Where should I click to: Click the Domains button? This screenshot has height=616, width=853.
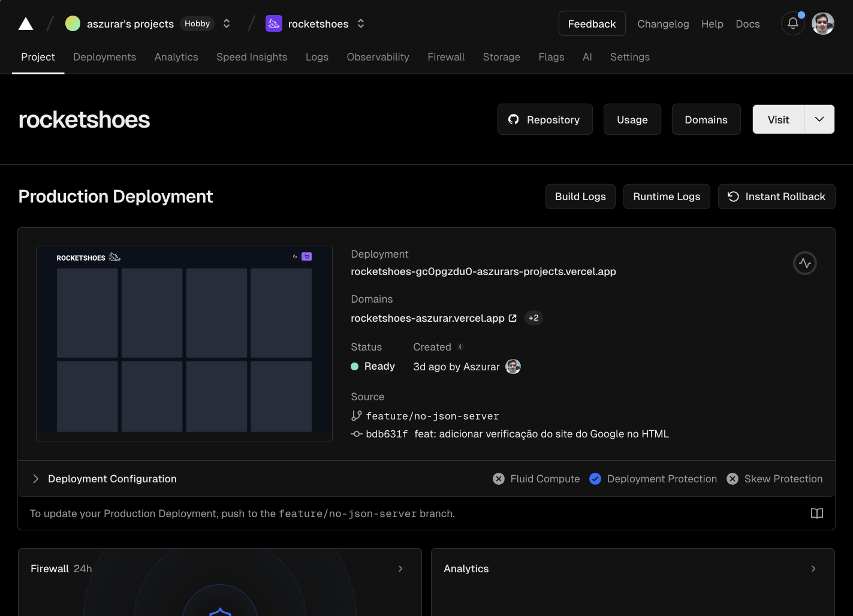click(x=706, y=119)
